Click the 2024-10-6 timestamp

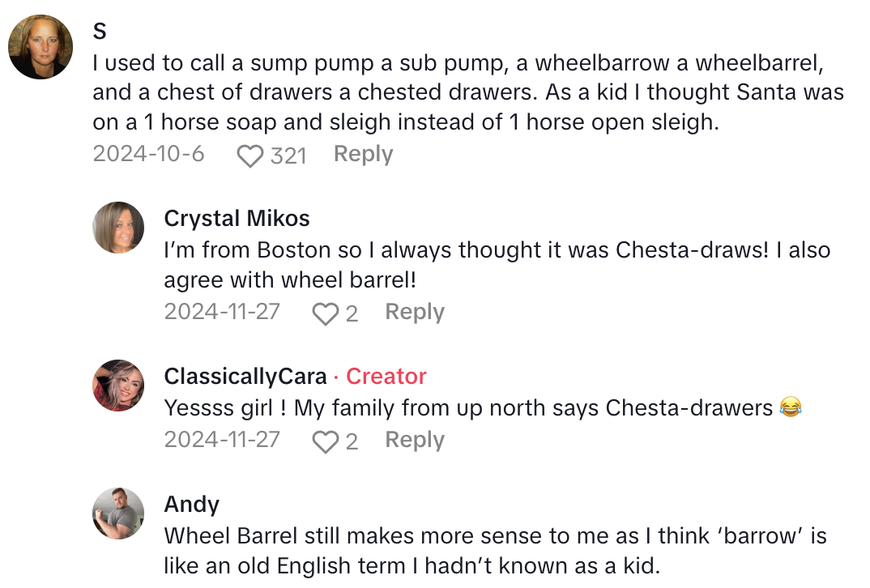point(148,154)
